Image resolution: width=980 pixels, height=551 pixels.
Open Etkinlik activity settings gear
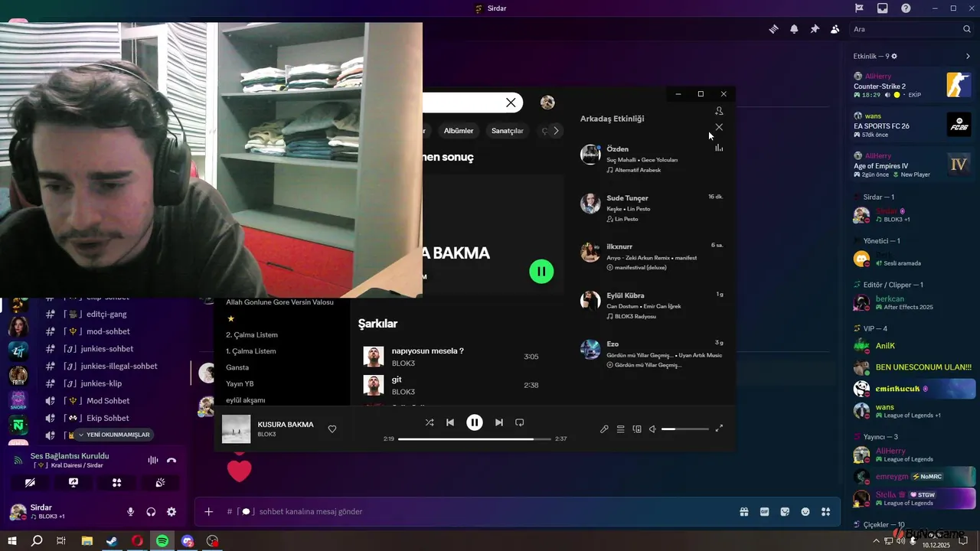[x=894, y=56]
